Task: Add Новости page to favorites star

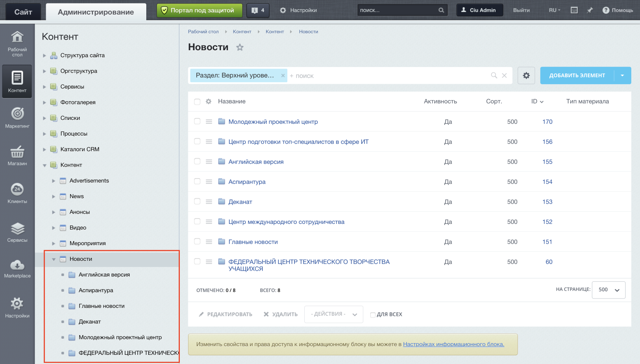Action: [240, 48]
